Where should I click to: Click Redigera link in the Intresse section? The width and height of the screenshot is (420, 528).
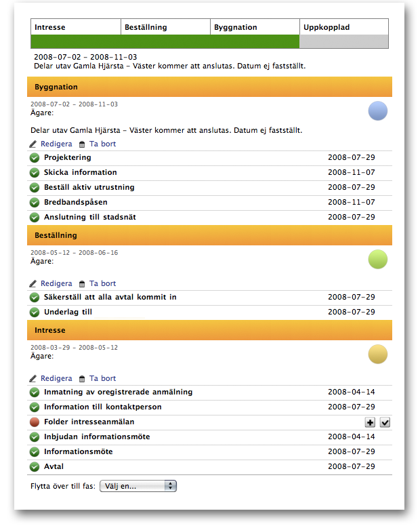coord(56,379)
